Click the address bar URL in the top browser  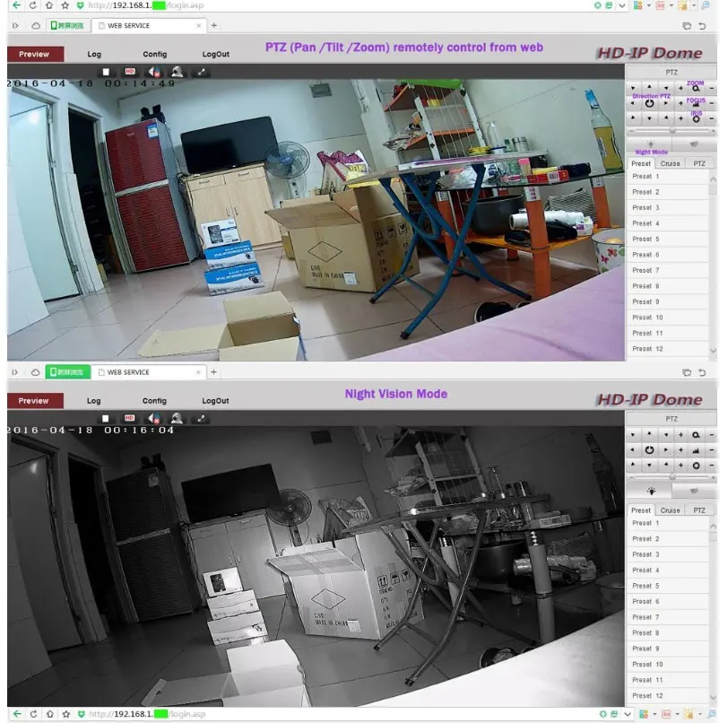pyautogui.click(x=146, y=5)
